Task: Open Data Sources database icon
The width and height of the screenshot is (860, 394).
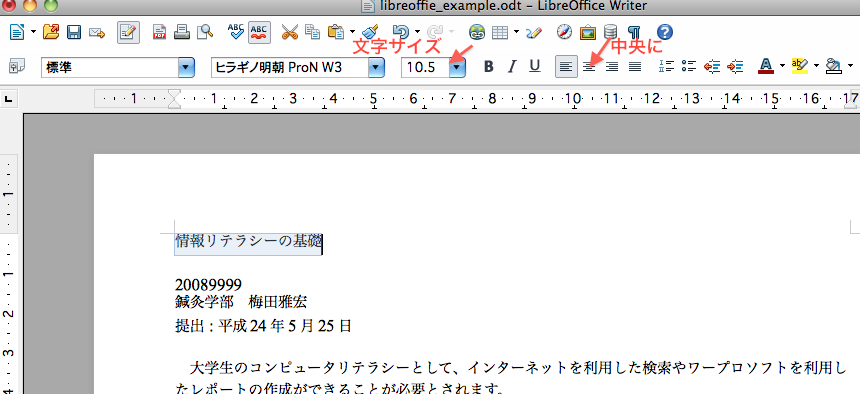Action: [x=610, y=32]
